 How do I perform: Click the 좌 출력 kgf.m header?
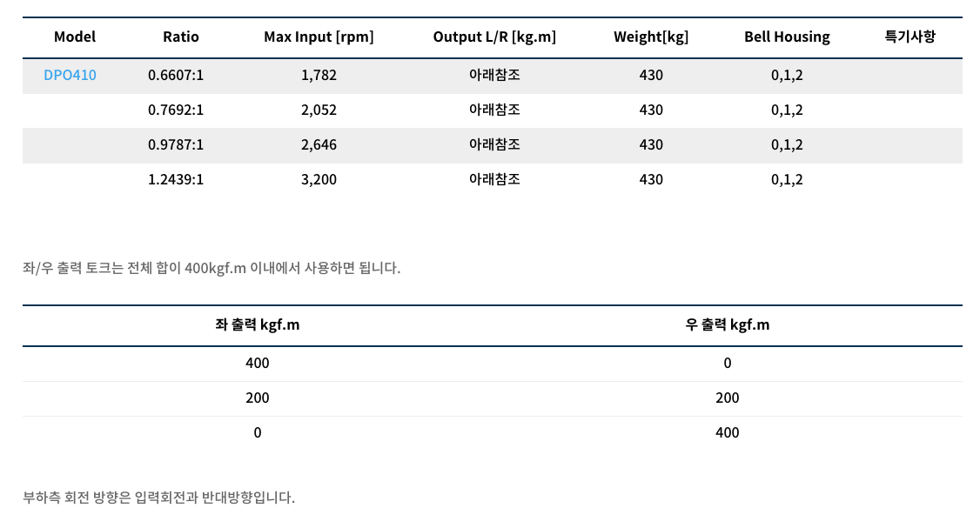258,325
